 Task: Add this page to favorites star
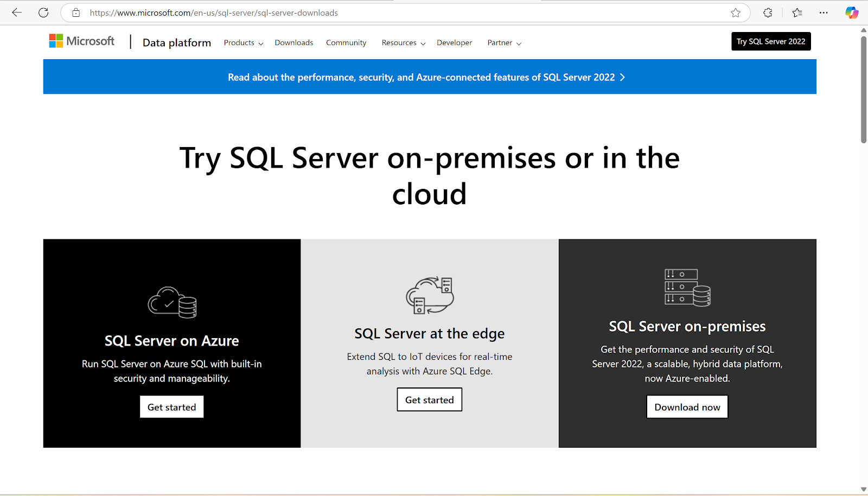click(x=736, y=12)
